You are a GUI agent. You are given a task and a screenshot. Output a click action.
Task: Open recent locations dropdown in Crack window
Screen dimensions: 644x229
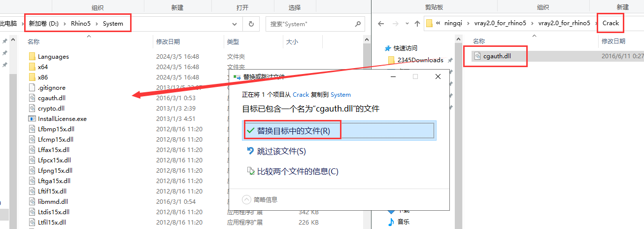[406, 24]
